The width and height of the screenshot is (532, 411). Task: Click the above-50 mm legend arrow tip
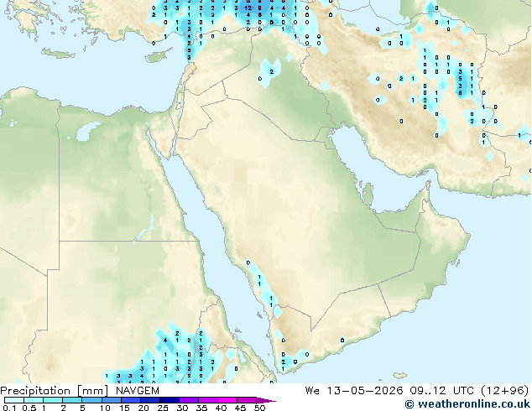266,400
